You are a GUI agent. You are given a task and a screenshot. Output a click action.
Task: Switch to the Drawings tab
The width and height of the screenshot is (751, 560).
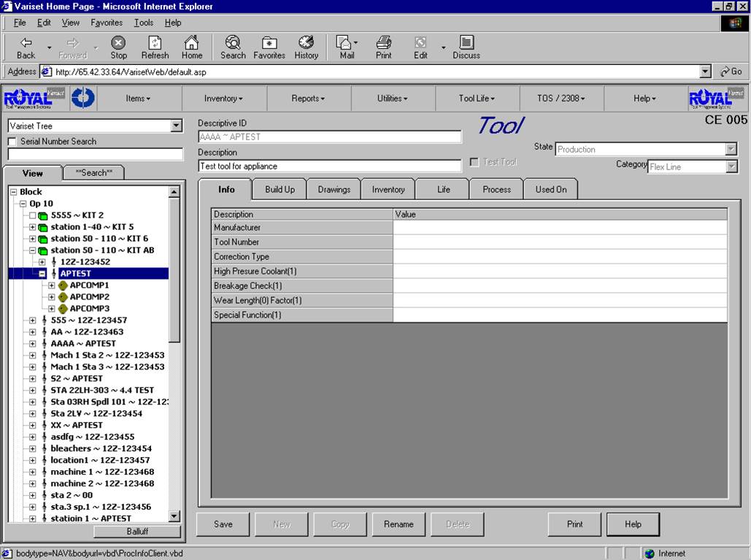334,190
